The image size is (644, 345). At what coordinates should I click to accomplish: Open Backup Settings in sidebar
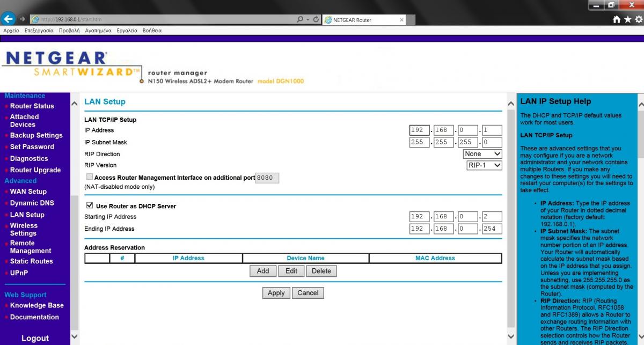click(36, 136)
